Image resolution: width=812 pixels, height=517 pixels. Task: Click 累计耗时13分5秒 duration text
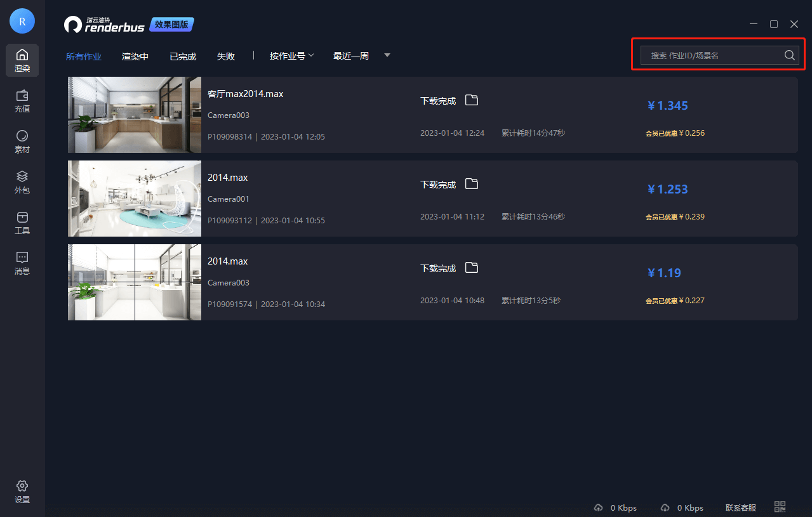tap(531, 301)
